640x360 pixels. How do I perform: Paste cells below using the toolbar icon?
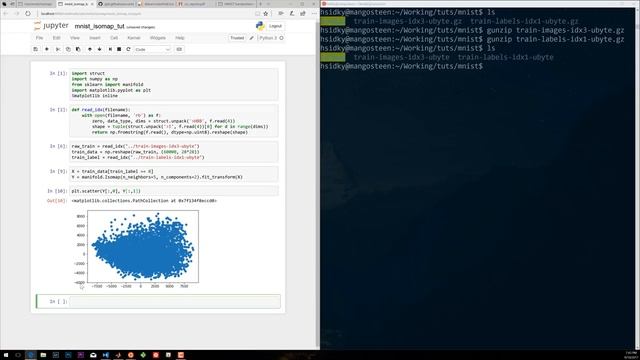pos(78,49)
